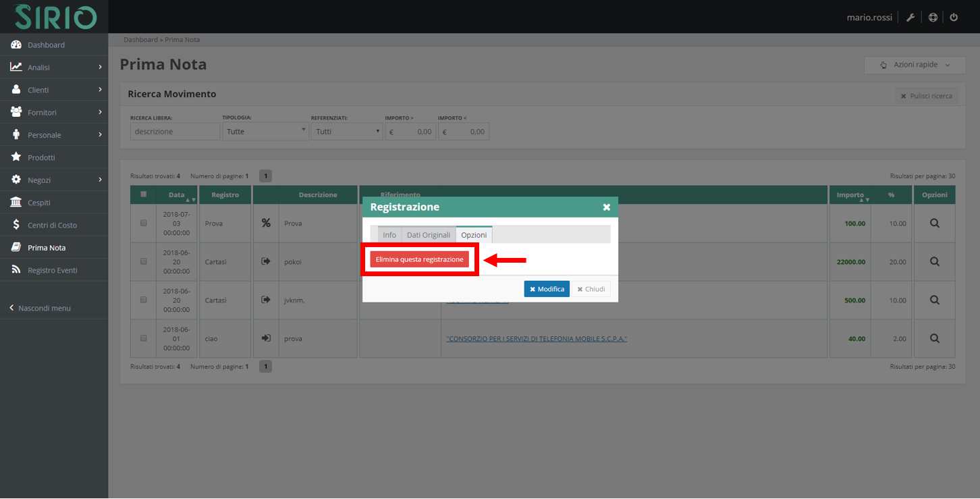Tick the checkbox for the Prova row
The height and width of the screenshot is (499, 980).
[x=143, y=223]
